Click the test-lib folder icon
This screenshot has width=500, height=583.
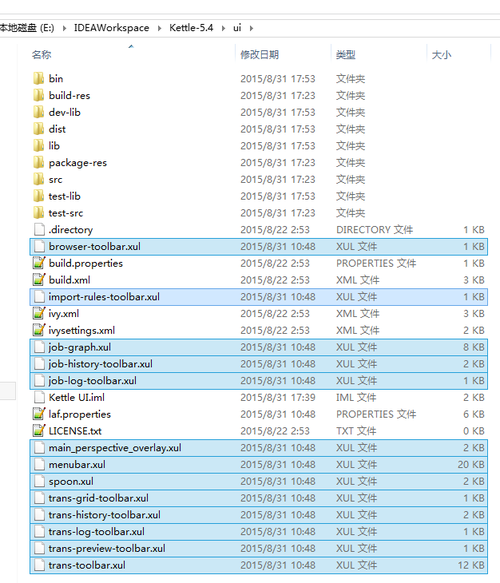tap(39, 196)
